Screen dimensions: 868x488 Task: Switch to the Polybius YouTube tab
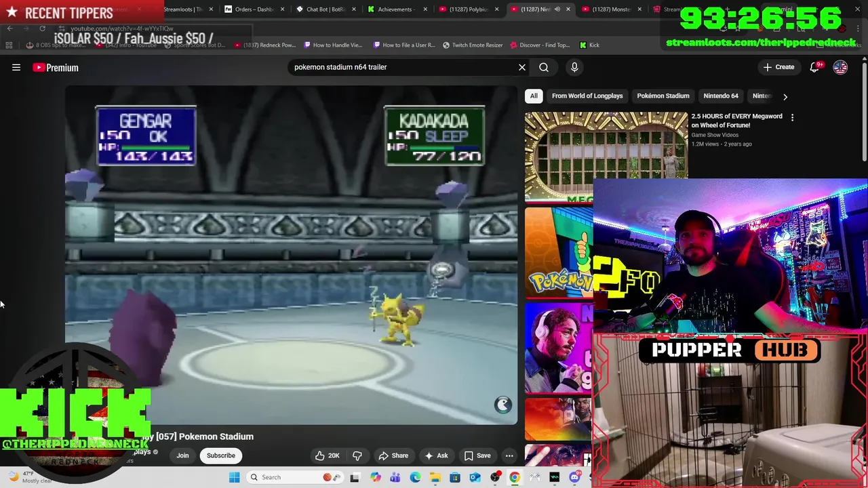(x=468, y=9)
